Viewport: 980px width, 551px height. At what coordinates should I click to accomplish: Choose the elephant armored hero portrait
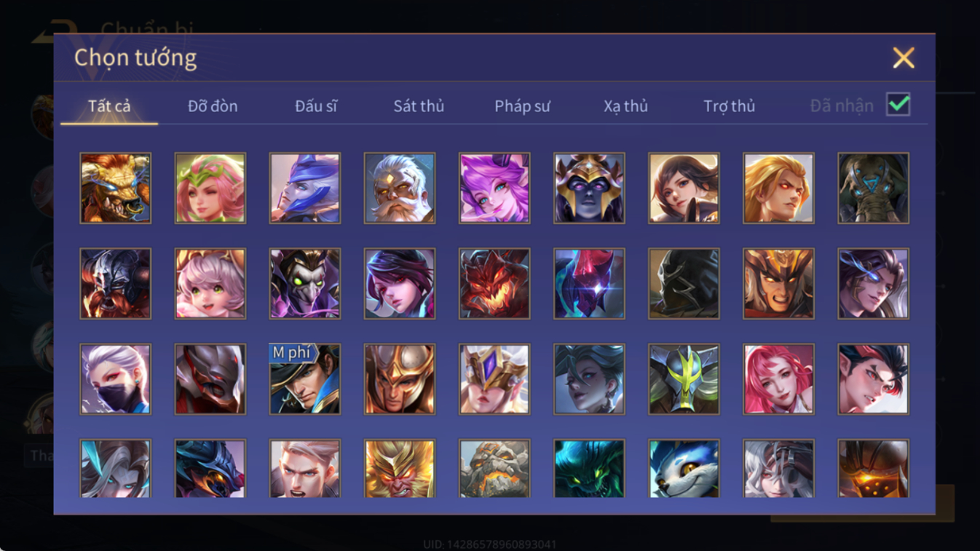[873, 188]
